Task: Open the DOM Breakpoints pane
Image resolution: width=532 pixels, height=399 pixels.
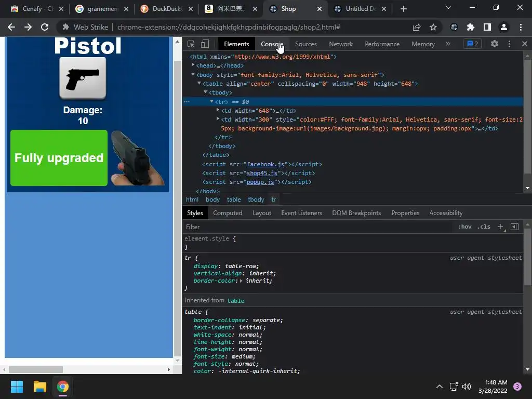Action: click(356, 213)
